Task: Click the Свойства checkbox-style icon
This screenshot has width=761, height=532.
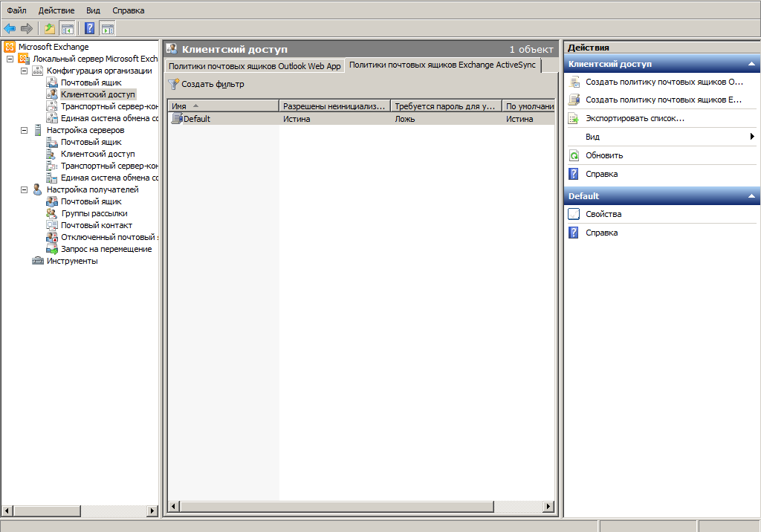Action: 574,214
